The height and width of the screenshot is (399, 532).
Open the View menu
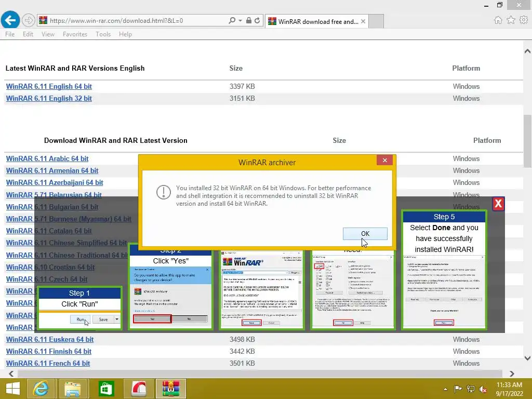[x=48, y=34]
